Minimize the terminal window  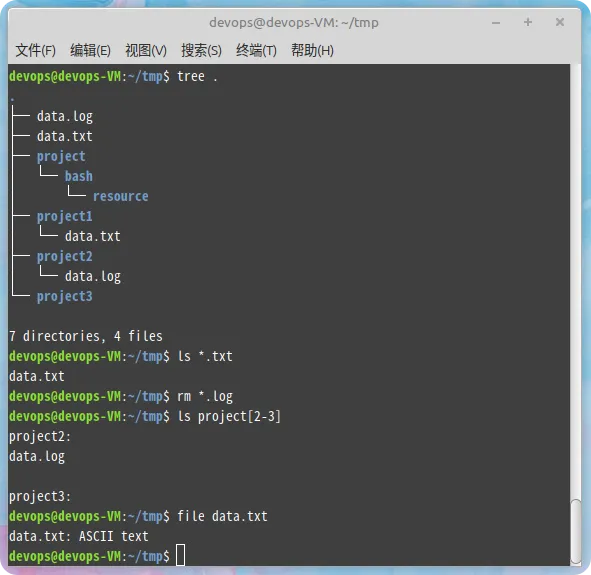tap(496, 23)
